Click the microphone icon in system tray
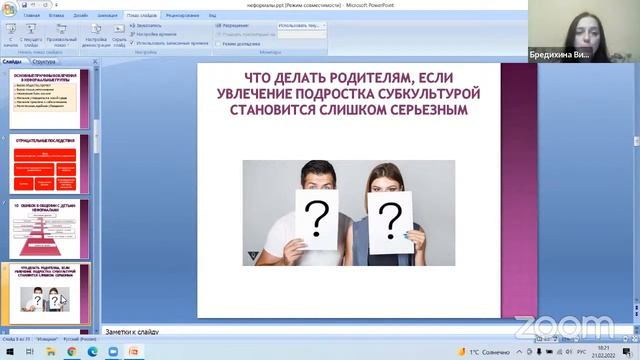Image resolution: width=640 pixels, height=360 pixels. click(x=539, y=352)
